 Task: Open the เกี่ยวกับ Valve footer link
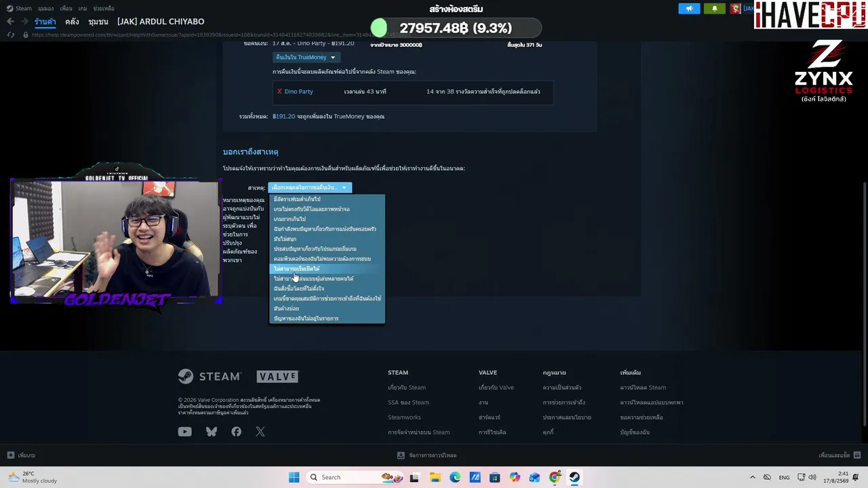click(496, 388)
